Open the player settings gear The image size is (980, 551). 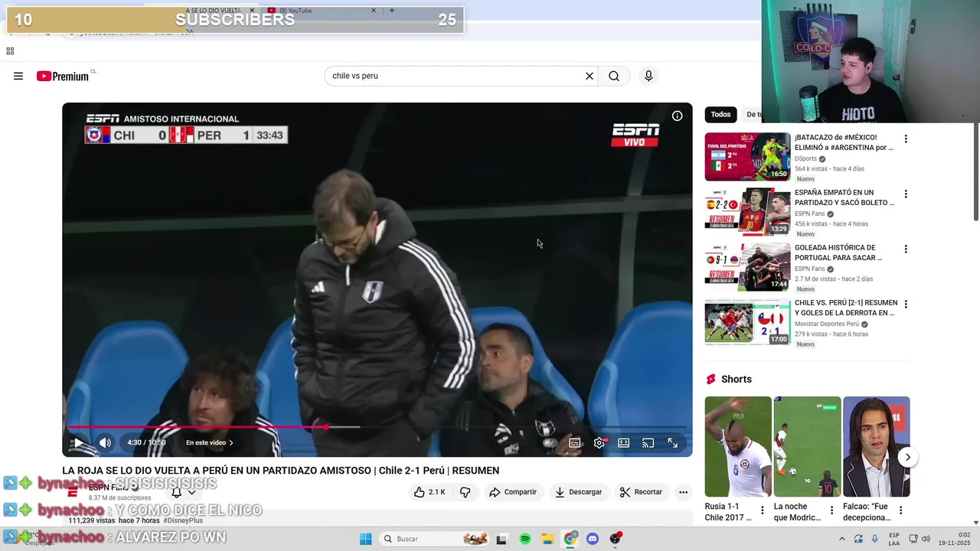[x=599, y=442]
